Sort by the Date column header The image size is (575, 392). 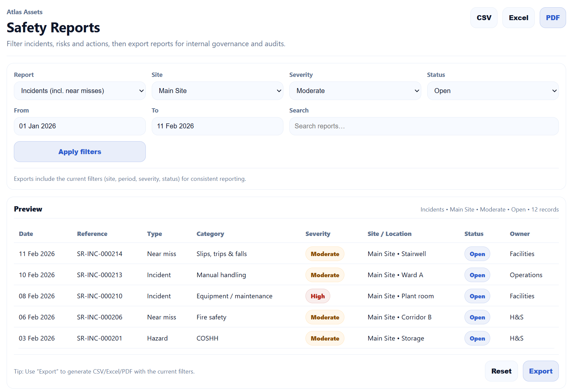point(26,234)
